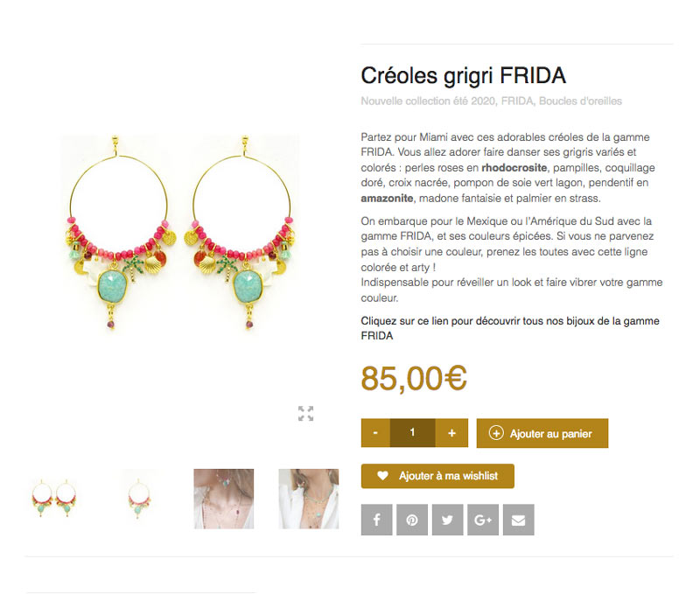The width and height of the screenshot is (700, 594).
Task: Decrease quantity with minus button
Action: pyautogui.click(x=375, y=433)
